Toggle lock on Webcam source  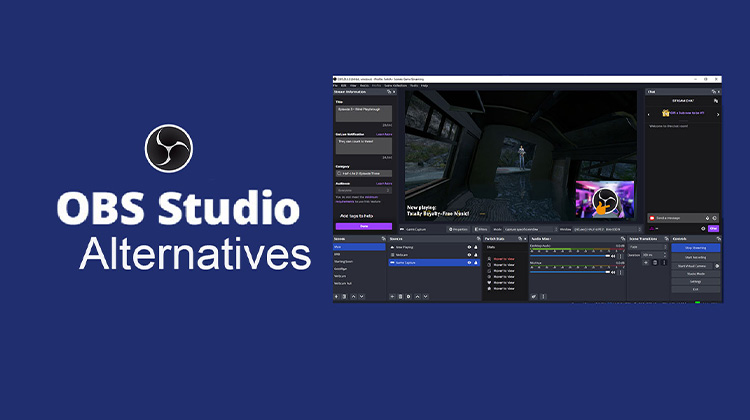click(x=475, y=255)
